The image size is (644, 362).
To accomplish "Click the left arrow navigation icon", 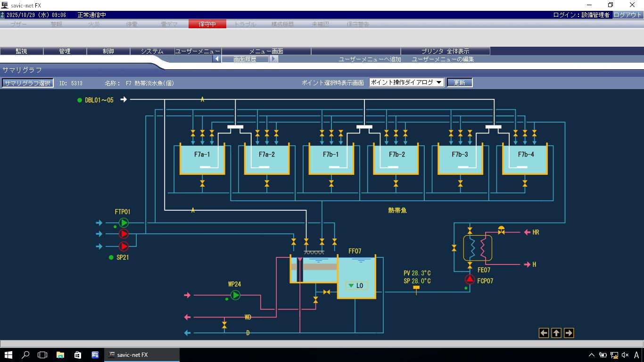I will point(544,333).
